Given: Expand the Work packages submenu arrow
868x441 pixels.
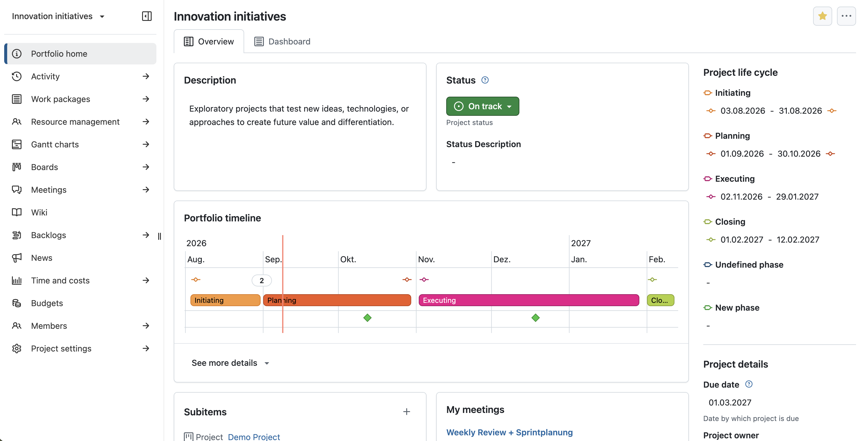Looking at the screenshot, I should (146, 99).
